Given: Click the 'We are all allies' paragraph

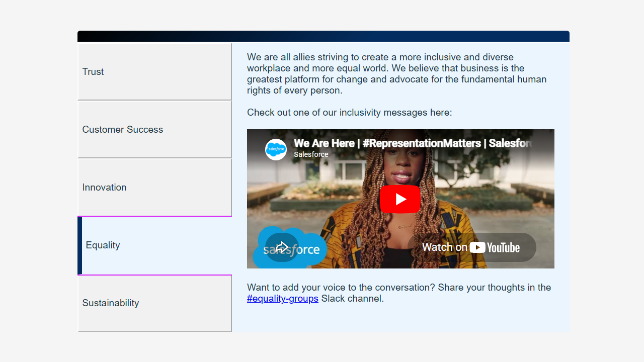Looking at the screenshot, I should pos(397,74).
